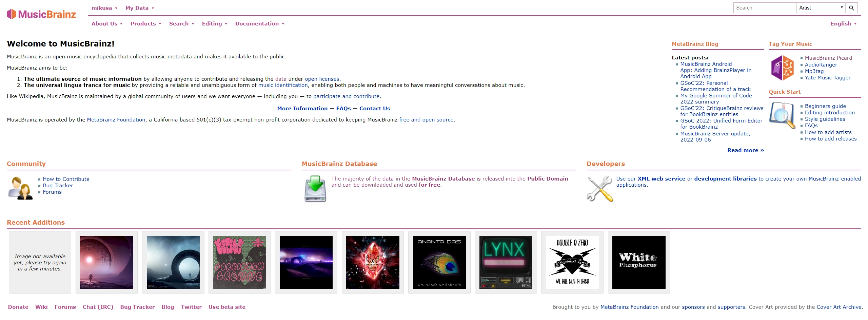Screen dimensions: 868x320
Task: Click the AudioRanger link
Action: [x=821, y=64]
